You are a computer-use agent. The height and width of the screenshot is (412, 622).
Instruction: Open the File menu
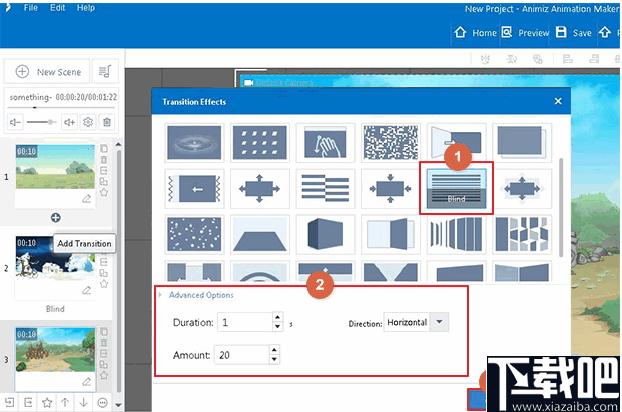[x=31, y=8]
